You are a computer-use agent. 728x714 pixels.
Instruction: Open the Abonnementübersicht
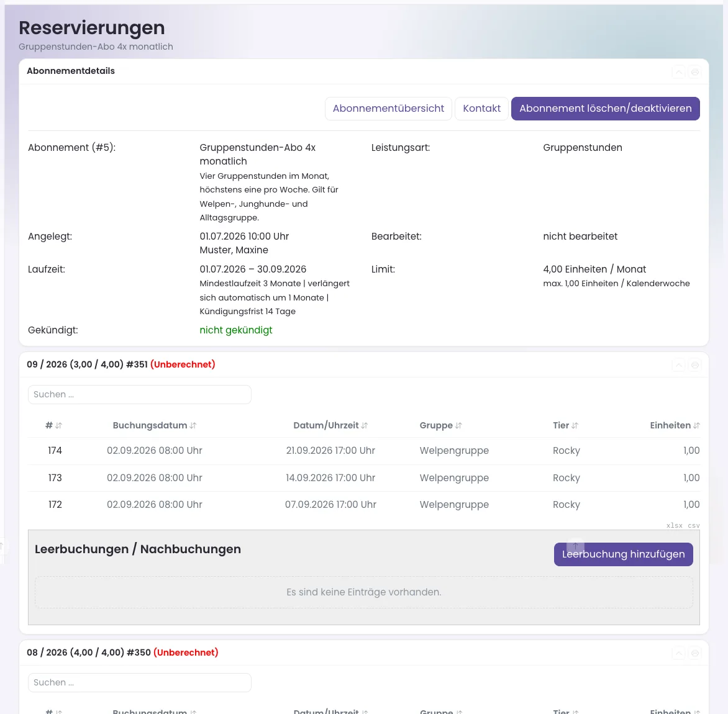click(x=388, y=109)
